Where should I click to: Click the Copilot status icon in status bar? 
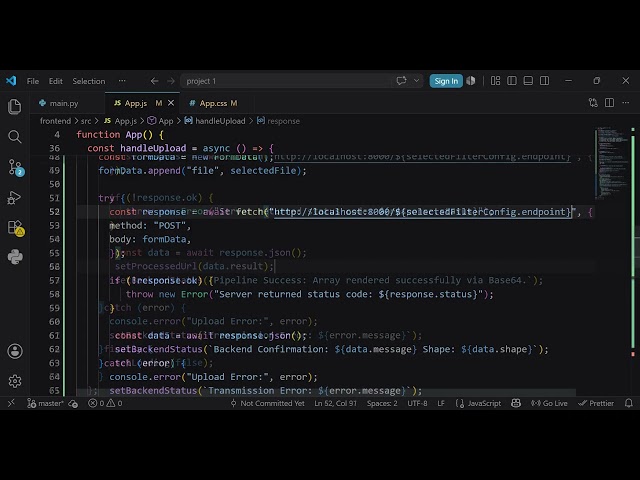(x=516, y=403)
